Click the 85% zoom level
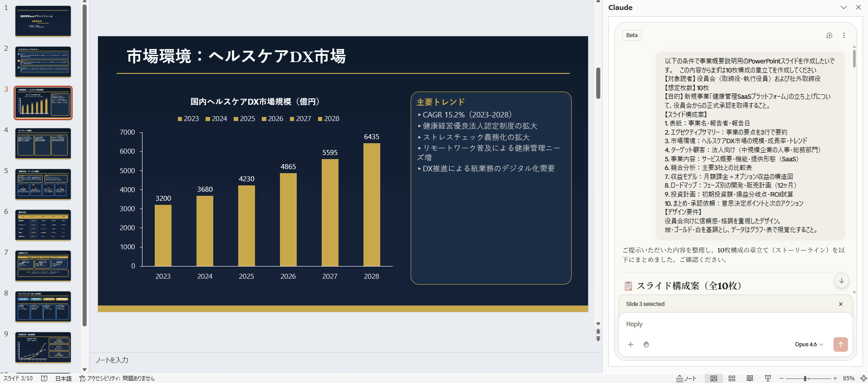Image resolution: width=868 pixels, height=383 pixels. click(x=848, y=378)
